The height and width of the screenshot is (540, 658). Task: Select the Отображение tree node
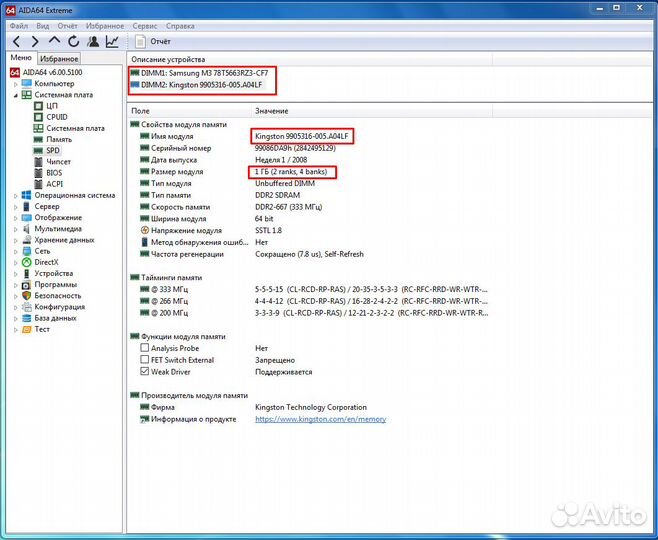click(x=52, y=217)
